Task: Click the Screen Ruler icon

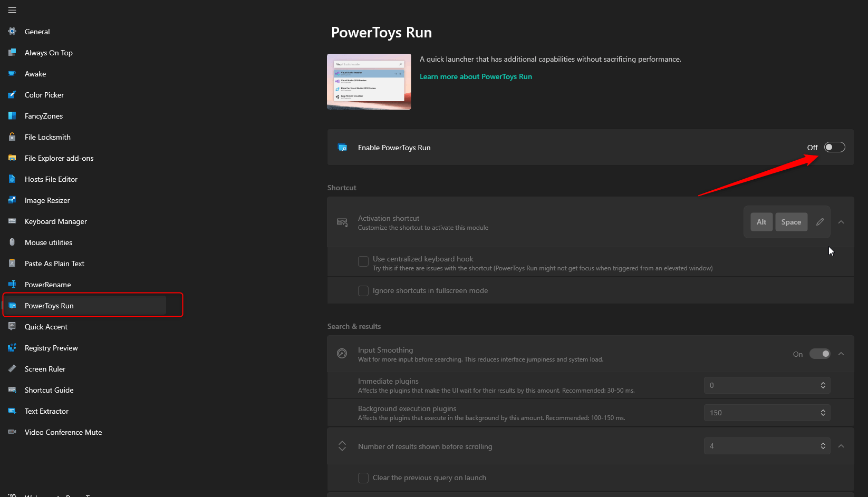Action: [12, 368]
